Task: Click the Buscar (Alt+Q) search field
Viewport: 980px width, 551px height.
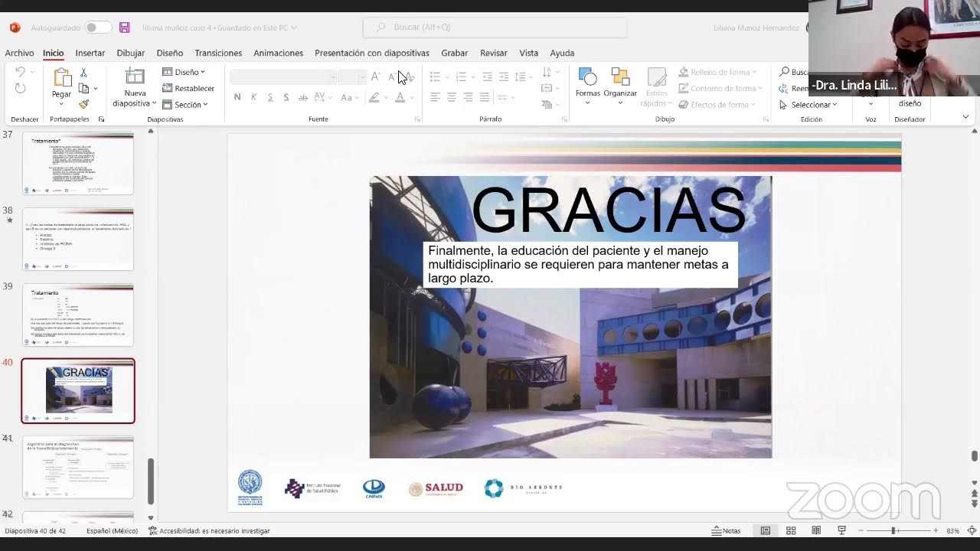Action: (x=495, y=28)
